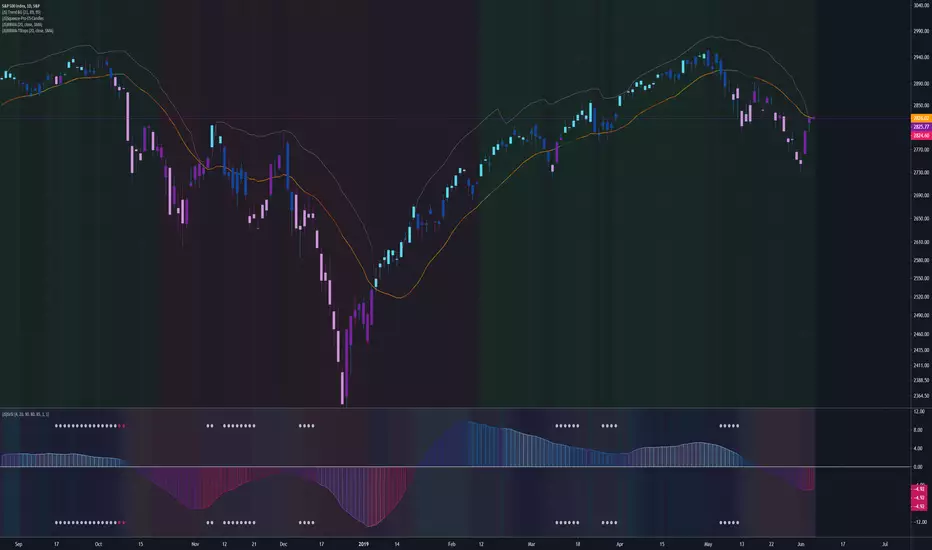Click the purple 2825.77 price label
The image size is (932, 550).
click(x=921, y=127)
